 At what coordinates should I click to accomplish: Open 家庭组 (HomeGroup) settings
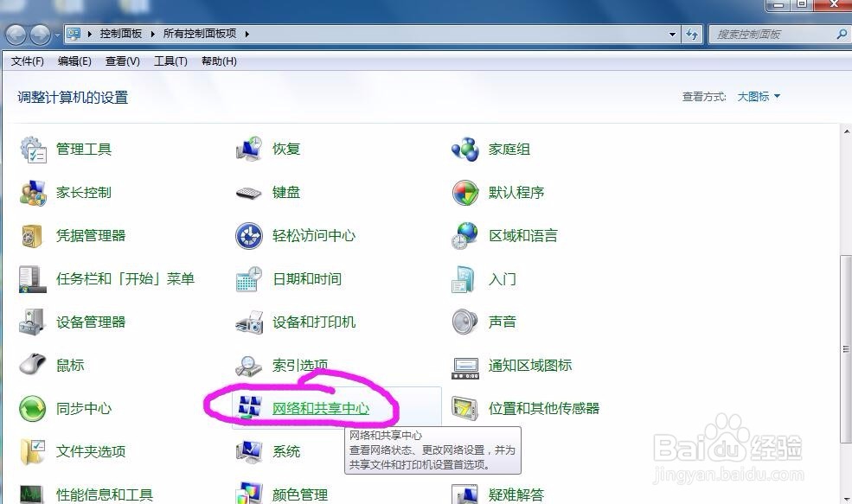[509, 149]
